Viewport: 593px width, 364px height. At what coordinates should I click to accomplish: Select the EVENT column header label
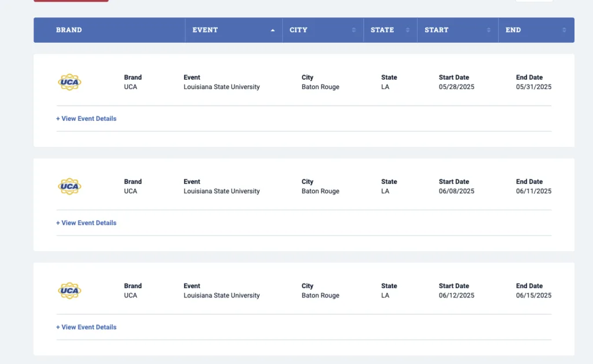(x=205, y=30)
